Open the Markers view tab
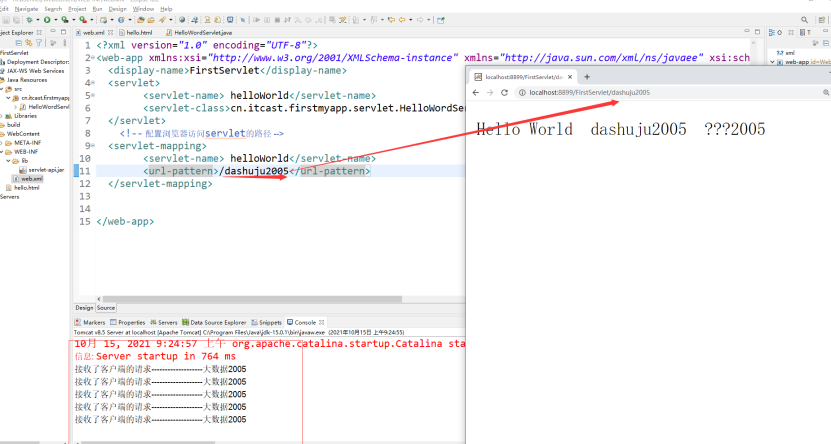This screenshot has height=444, width=831. (90, 322)
